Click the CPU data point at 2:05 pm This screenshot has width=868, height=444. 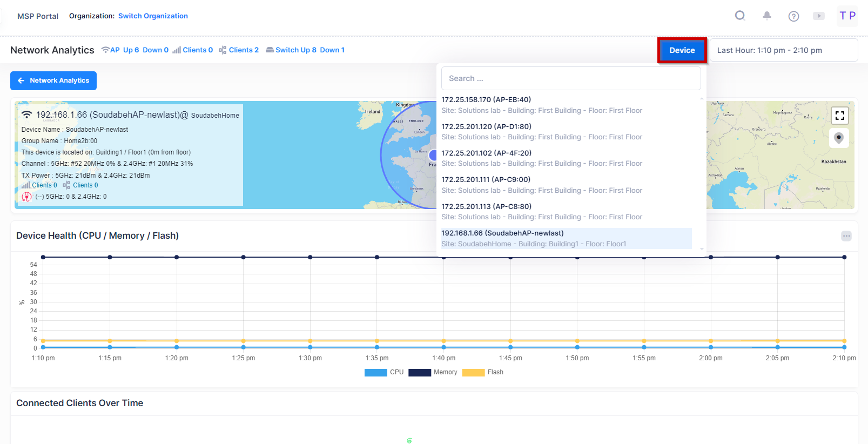(x=778, y=347)
